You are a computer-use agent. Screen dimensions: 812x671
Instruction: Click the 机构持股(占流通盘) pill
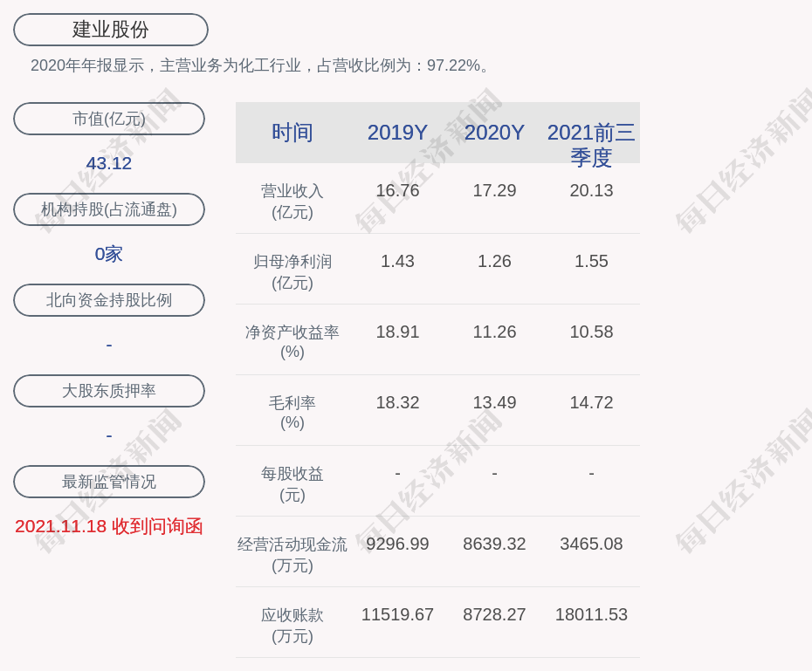click(x=109, y=209)
